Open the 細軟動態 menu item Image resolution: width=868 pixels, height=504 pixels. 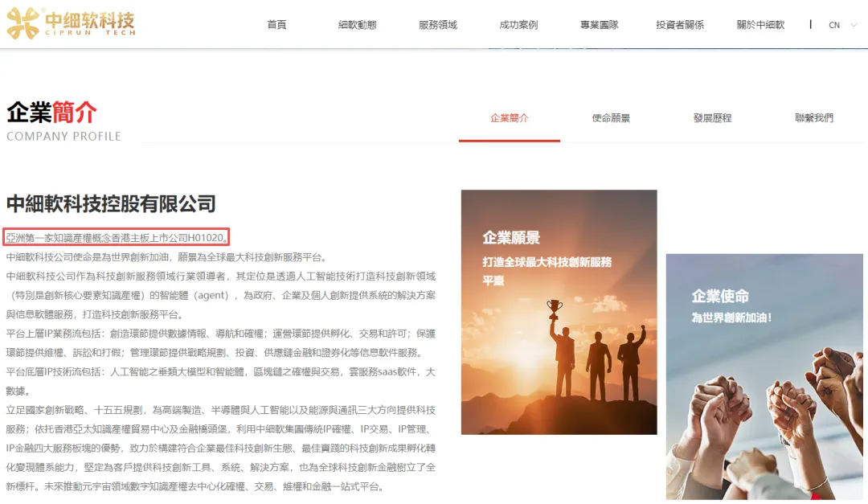click(x=357, y=24)
